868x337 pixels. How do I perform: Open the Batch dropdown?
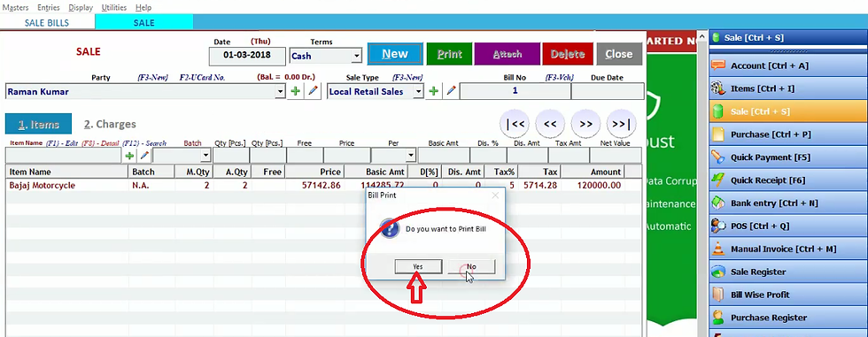point(205,156)
